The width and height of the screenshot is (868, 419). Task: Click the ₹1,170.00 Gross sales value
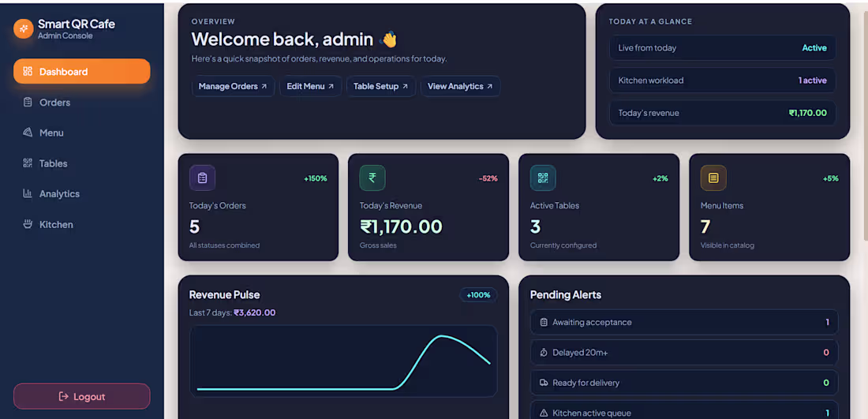pyautogui.click(x=402, y=226)
